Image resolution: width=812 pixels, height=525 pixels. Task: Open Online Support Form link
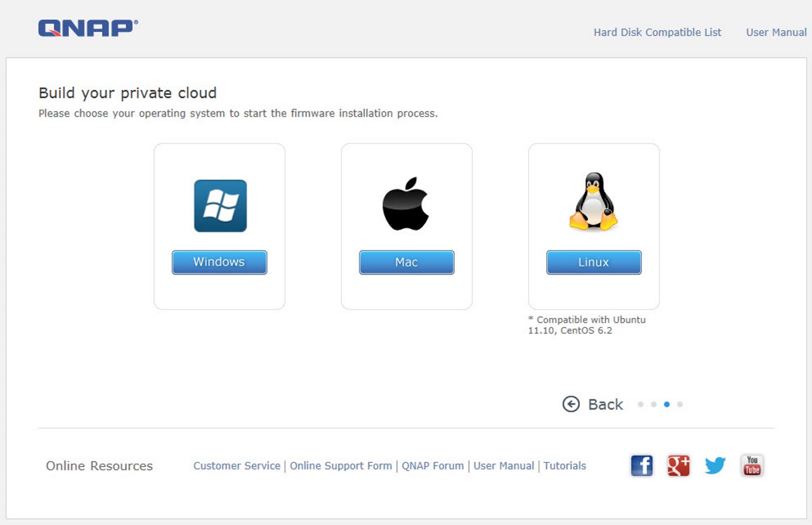341,466
